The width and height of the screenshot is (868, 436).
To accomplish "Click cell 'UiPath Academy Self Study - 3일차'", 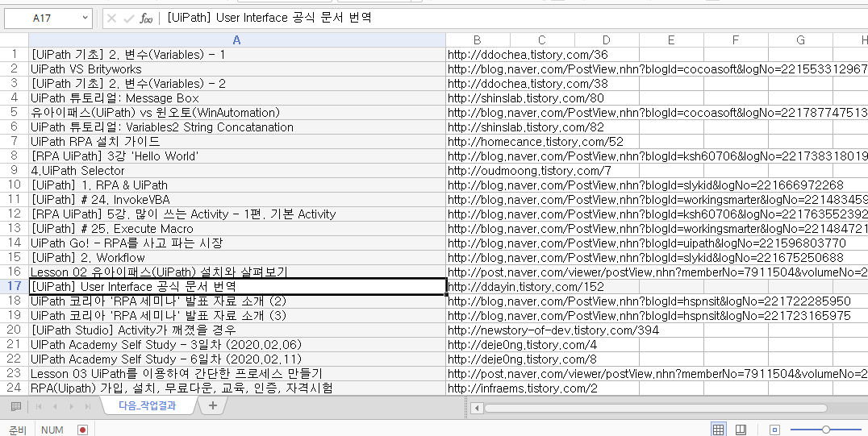I will click(237, 344).
